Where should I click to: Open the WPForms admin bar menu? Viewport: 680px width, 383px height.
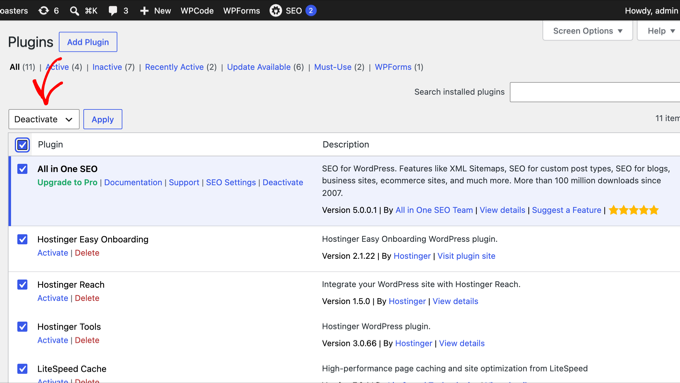point(242,10)
